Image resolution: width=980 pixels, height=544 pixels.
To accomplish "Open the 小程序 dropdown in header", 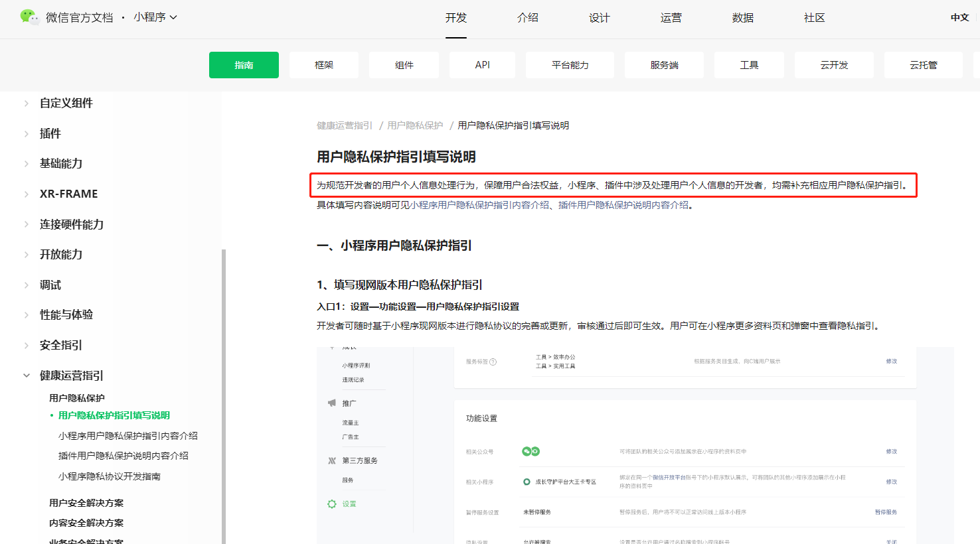I will [x=155, y=17].
